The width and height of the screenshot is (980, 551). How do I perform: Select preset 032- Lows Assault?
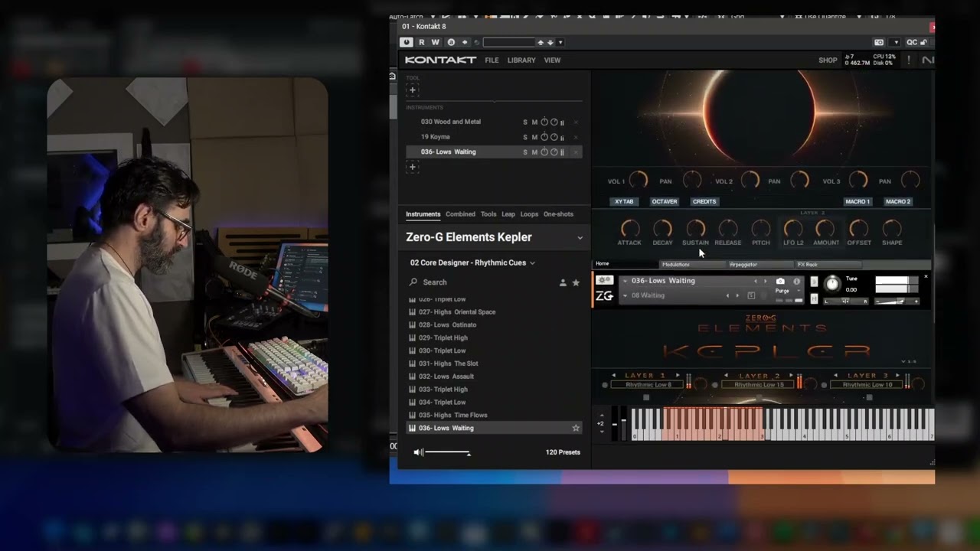(x=446, y=377)
